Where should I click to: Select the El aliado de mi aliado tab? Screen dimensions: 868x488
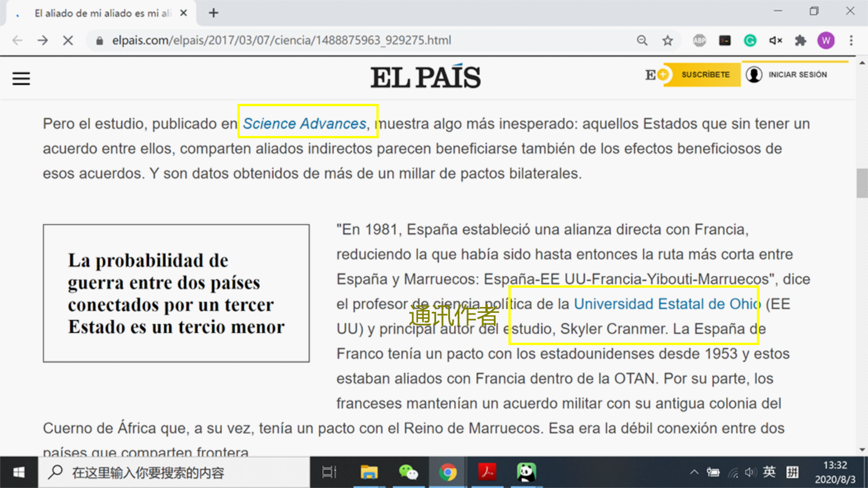click(102, 13)
